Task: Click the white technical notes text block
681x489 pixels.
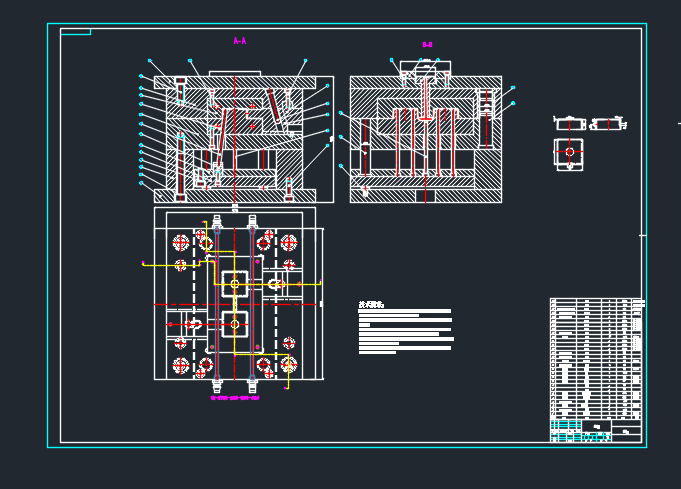Action: [406, 331]
